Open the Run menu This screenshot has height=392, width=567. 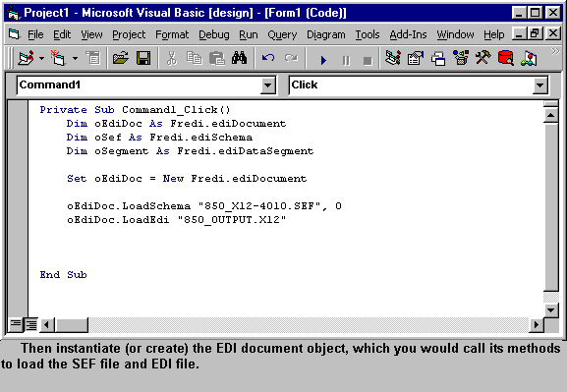(x=249, y=34)
